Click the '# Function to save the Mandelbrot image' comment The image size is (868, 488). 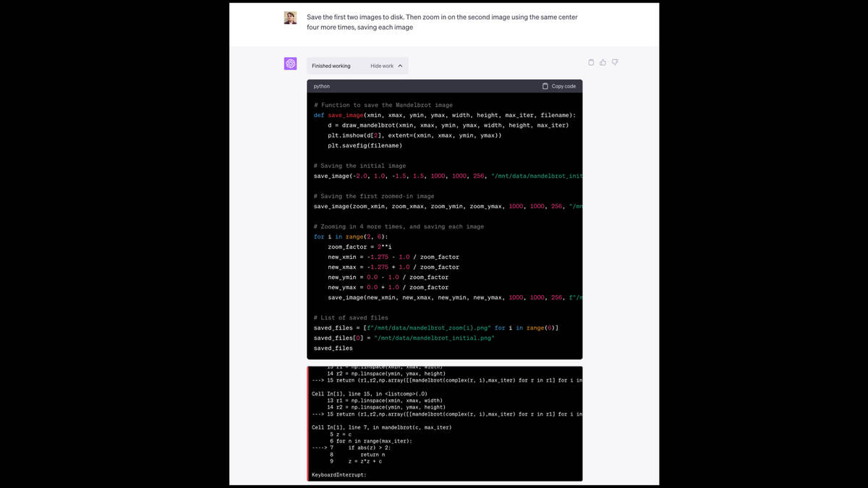(383, 105)
